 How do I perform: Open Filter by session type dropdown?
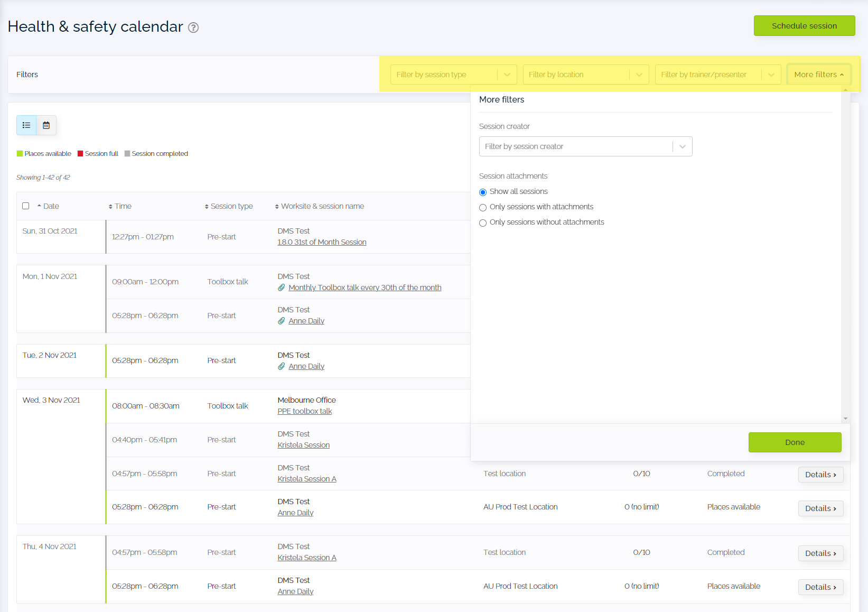453,75
